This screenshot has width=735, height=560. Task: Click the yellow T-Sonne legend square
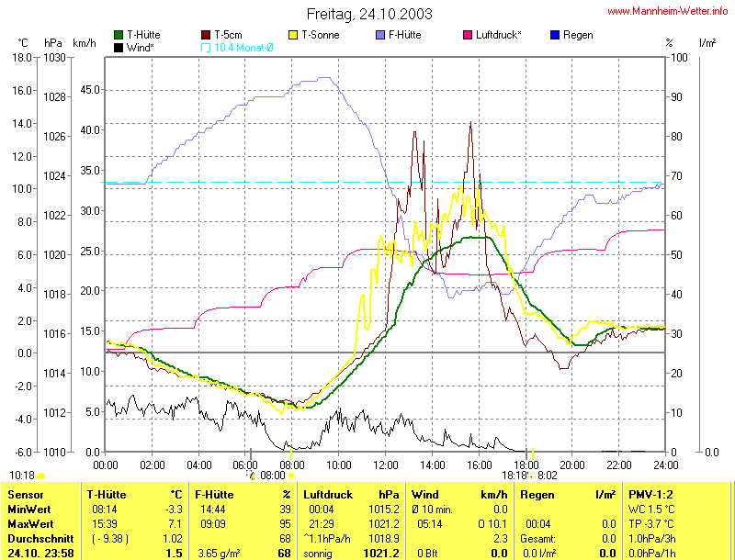pyautogui.click(x=294, y=35)
